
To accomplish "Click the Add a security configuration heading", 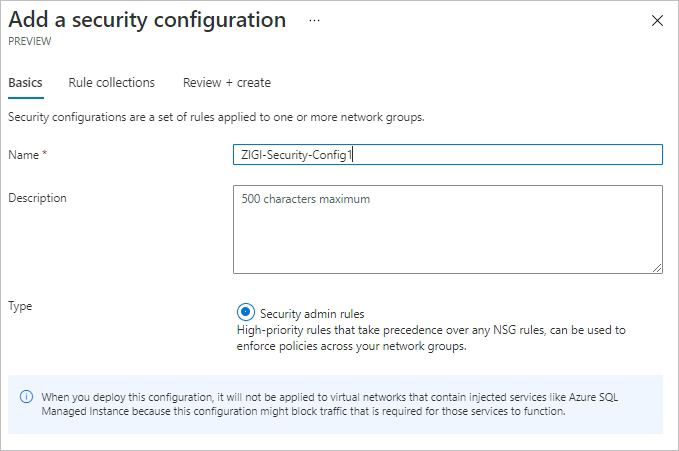I will pos(147,20).
